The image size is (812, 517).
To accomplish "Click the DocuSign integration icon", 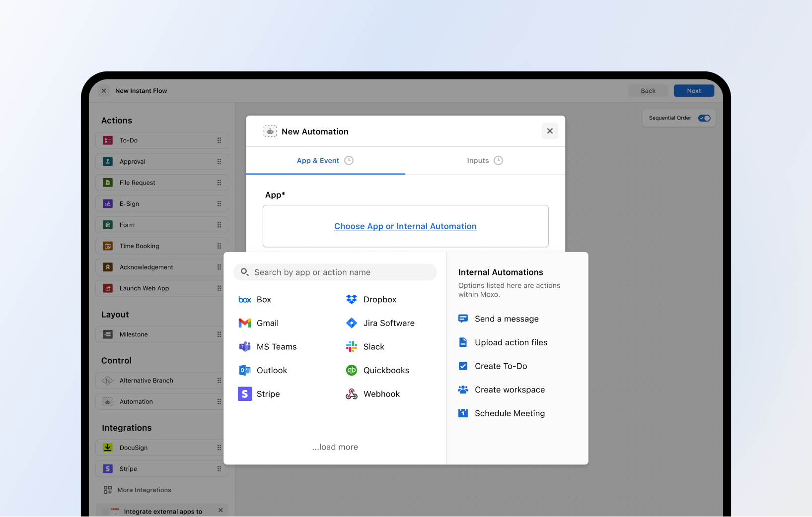I will [108, 448].
